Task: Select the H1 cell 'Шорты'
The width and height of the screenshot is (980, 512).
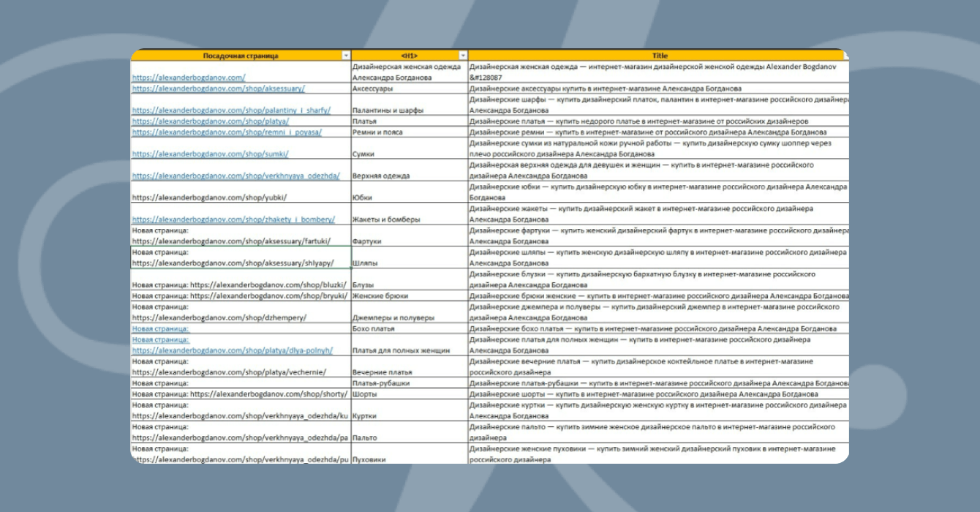Action: click(410, 394)
